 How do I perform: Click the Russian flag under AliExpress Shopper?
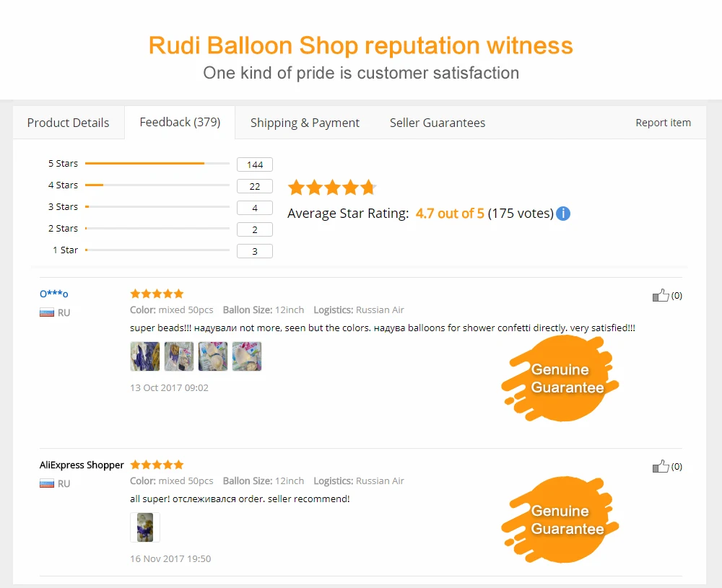coord(47,483)
